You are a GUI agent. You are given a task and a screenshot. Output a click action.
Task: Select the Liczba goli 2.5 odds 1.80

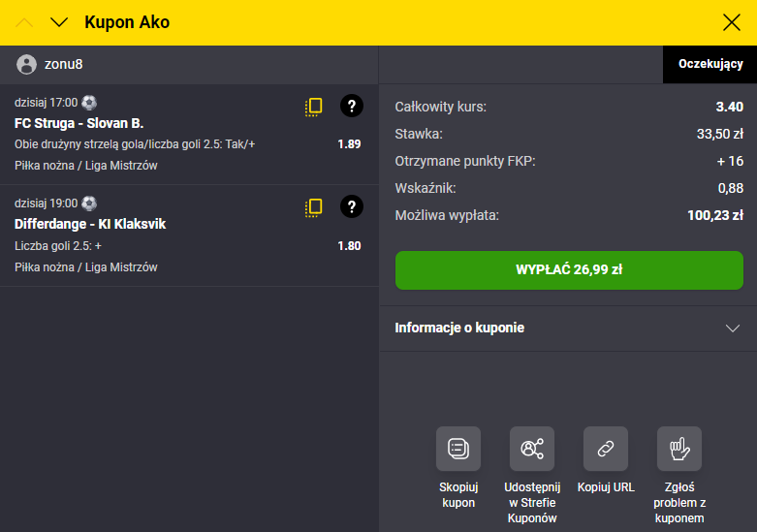point(349,246)
